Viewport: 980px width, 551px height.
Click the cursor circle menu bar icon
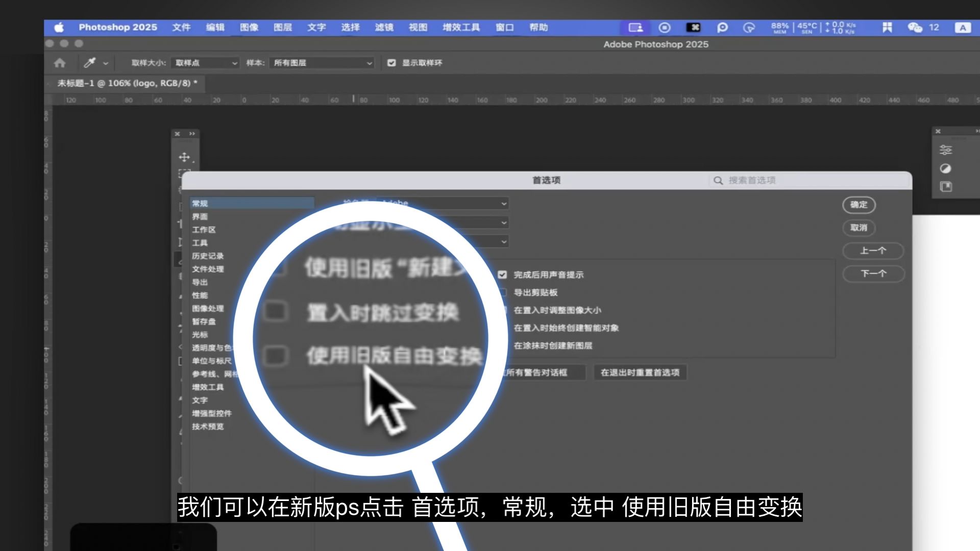coord(749,28)
